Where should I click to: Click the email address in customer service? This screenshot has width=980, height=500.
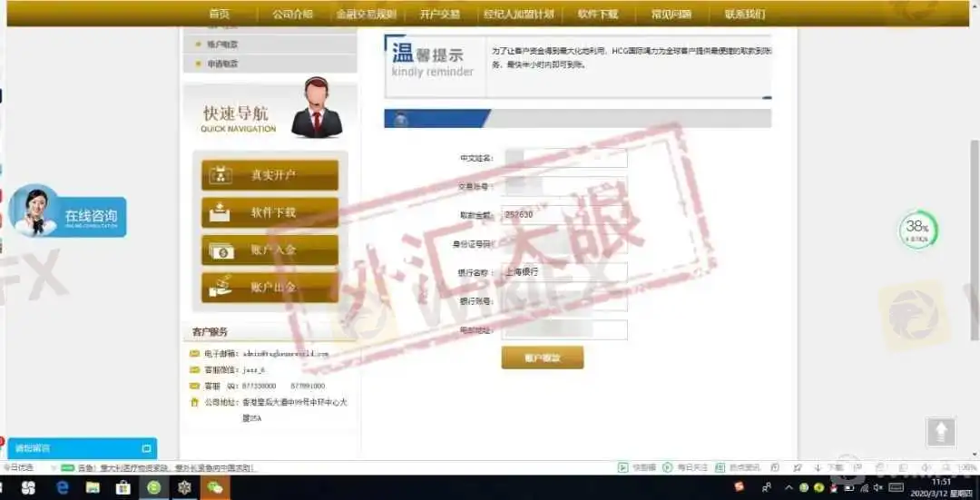point(285,354)
